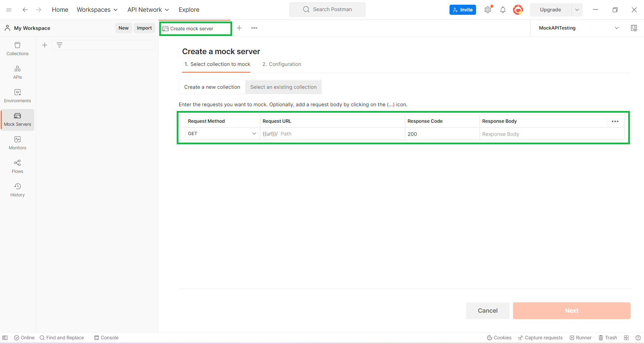
Task: Open the hamburger menu icon
Action: (x=9, y=10)
